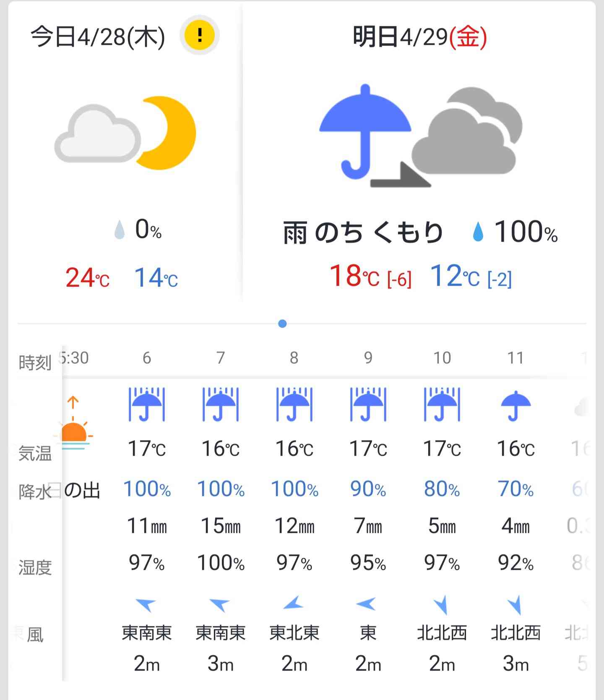The width and height of the screenshot is (604, 700).
Task: Tap the sunrise icon at 5:30
Action: [x=74, y=423]
